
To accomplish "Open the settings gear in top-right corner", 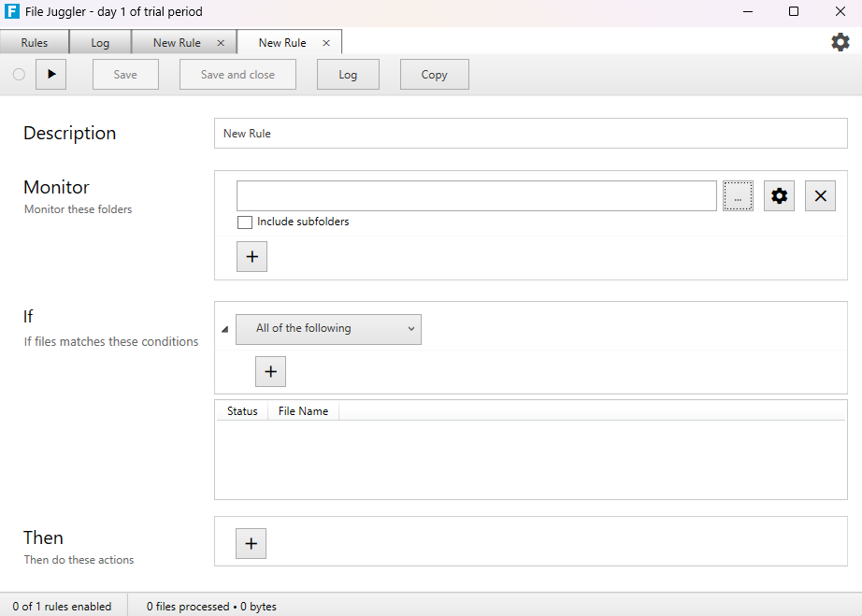I will (840, 42).
